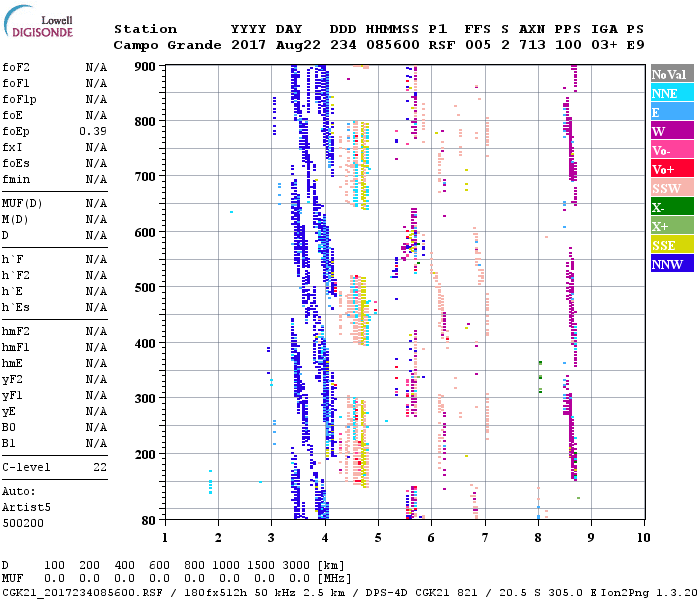Screen dimensions: 700x600
Task: Select the foF2 parameter label
Action: (x=16, y=67)
